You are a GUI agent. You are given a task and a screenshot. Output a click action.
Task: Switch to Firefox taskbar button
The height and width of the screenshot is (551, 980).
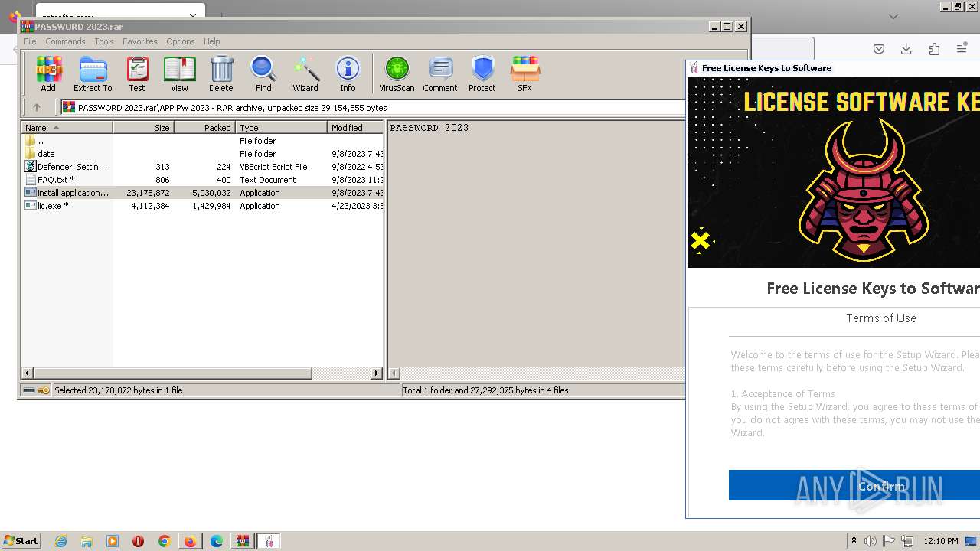coord(190,541)
